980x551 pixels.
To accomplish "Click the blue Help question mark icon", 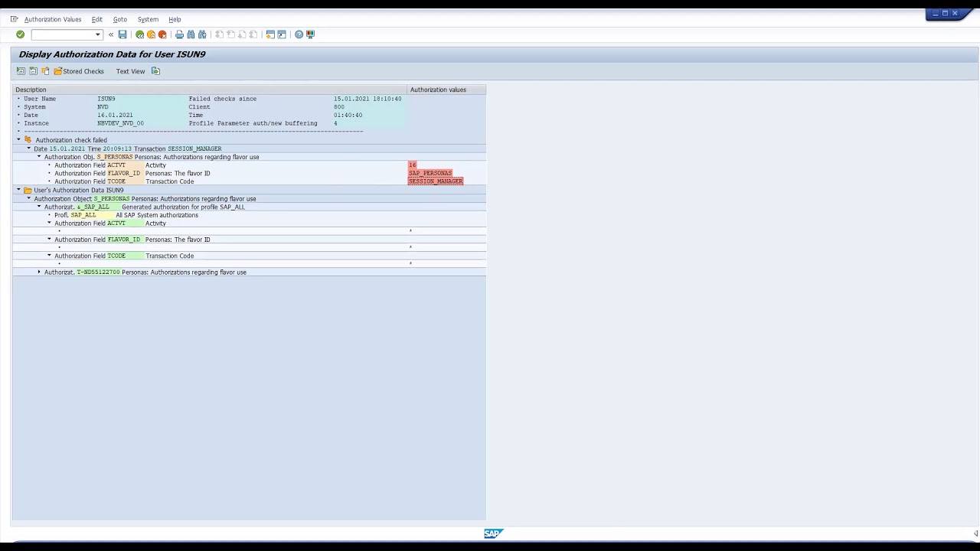I will click(x=299, y=34).
